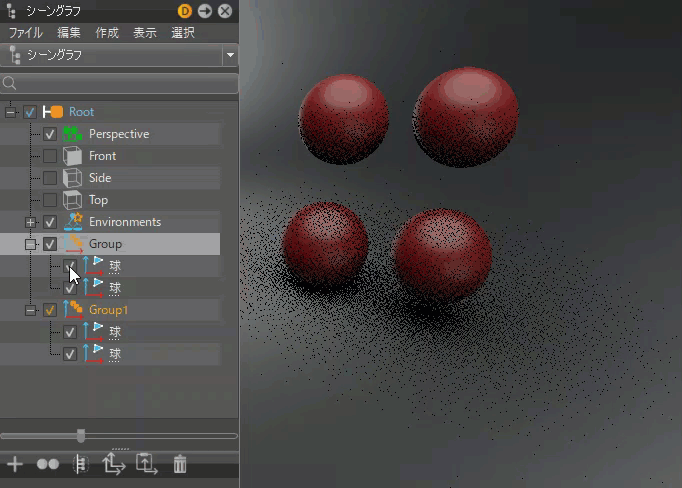Collapse the Group1 node

click(30, 311)
